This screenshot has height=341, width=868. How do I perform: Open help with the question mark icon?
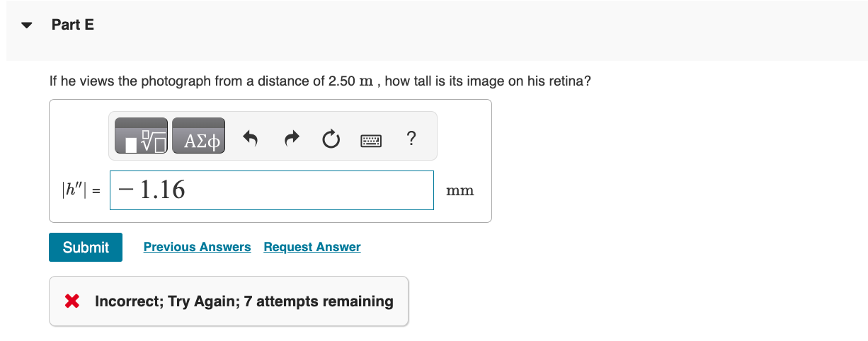(411, 139)
